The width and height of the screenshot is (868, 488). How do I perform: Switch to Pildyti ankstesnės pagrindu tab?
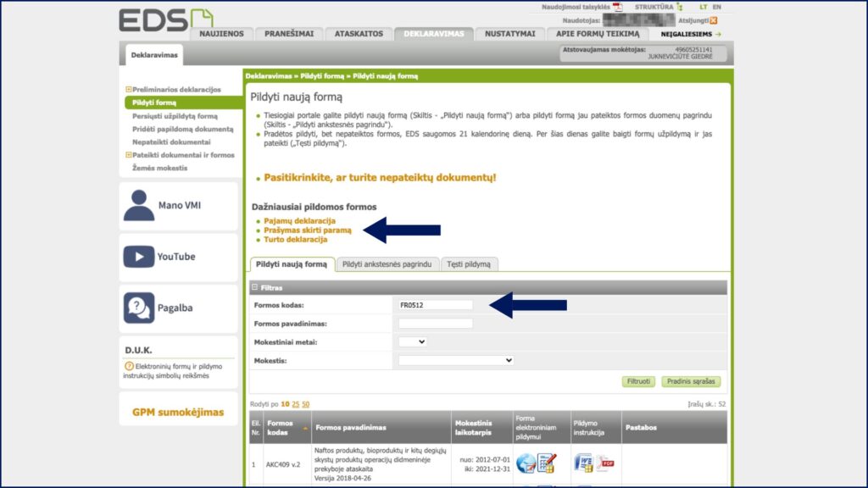tap(387, 264)
